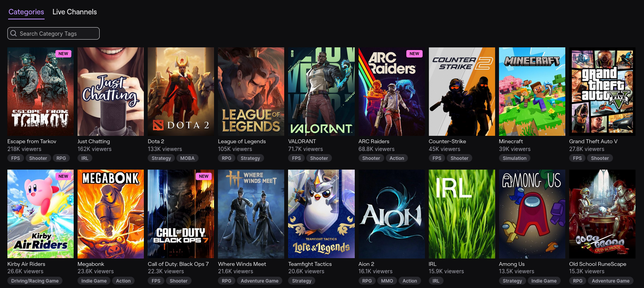Open the ARC Raiders title link
Viewport: 644px width, 288px height.
pos(374,141)
